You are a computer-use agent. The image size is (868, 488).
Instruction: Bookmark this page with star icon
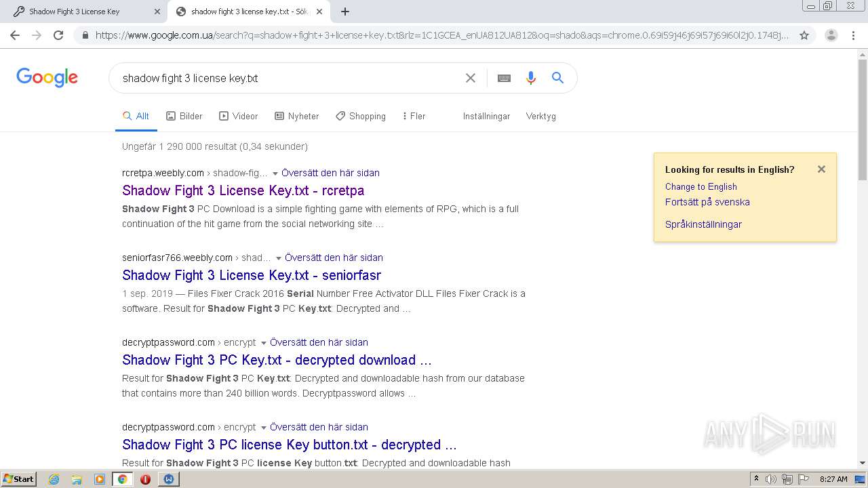pos(804,35)
